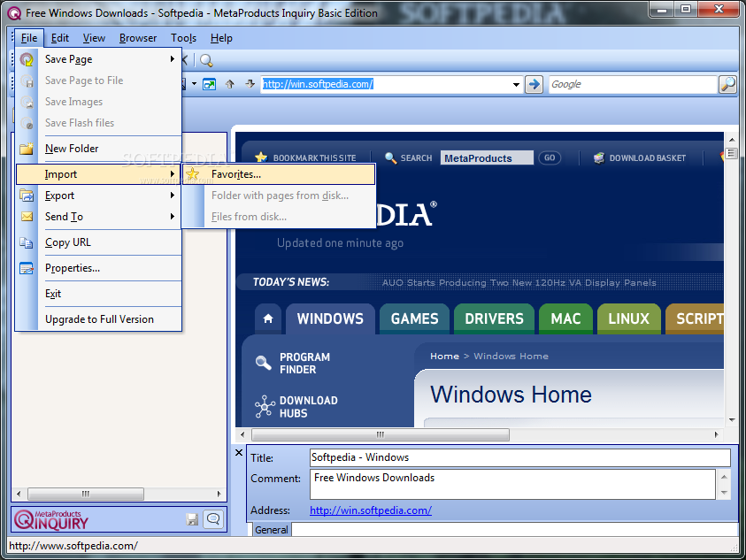Click the address bar URL field
The height and width of the screenshot is (560, 746).
pyautogui.click(x=385, y=84)
